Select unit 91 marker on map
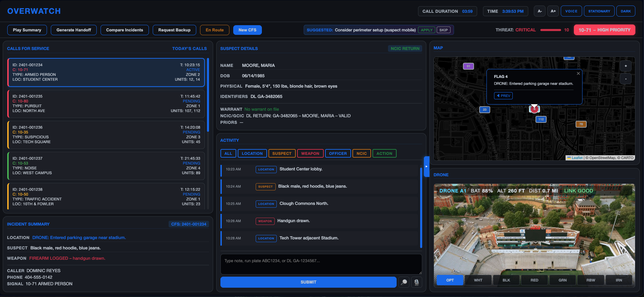The image size is (644, 297). tap(468, 66)
